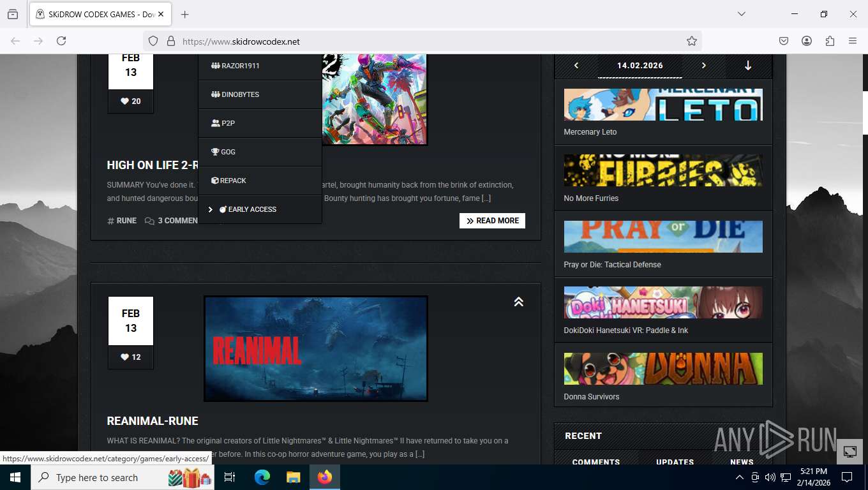Launch Microsoft Edge from taskbar
The image size is (868, 490).
point(262,477)
